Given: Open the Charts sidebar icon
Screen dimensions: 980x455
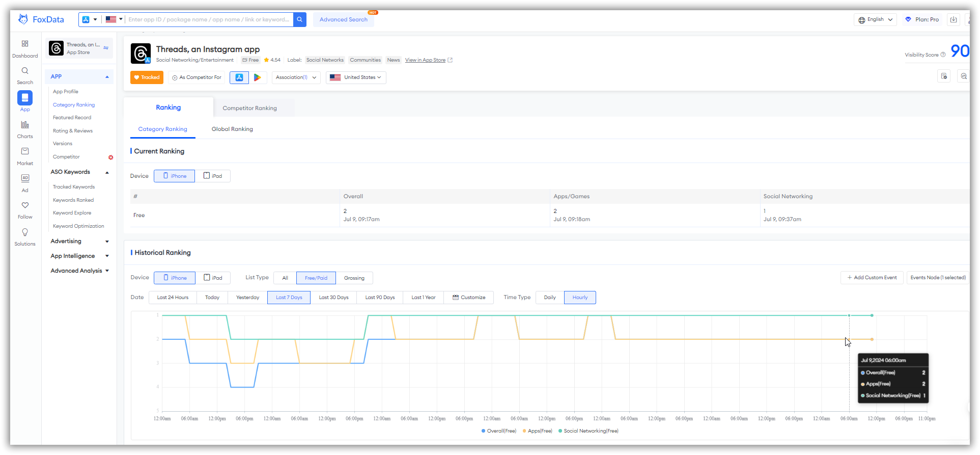Looking at the screenshot, I should point(25,125).
